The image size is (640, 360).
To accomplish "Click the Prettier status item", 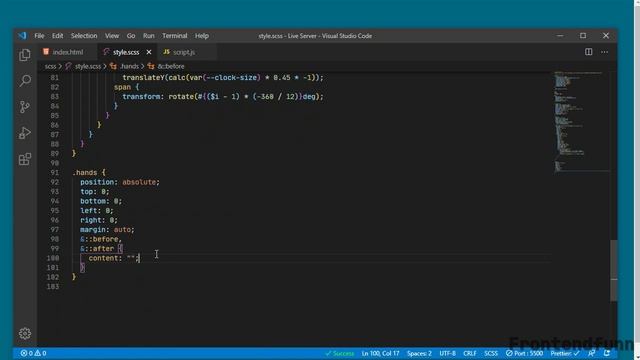I will click(x=565, y=353).
